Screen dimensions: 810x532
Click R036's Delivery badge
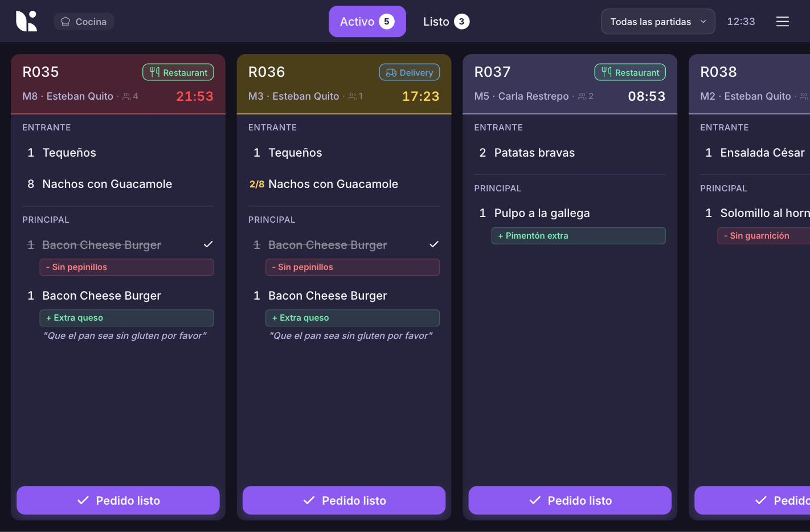tap(410, 72)
